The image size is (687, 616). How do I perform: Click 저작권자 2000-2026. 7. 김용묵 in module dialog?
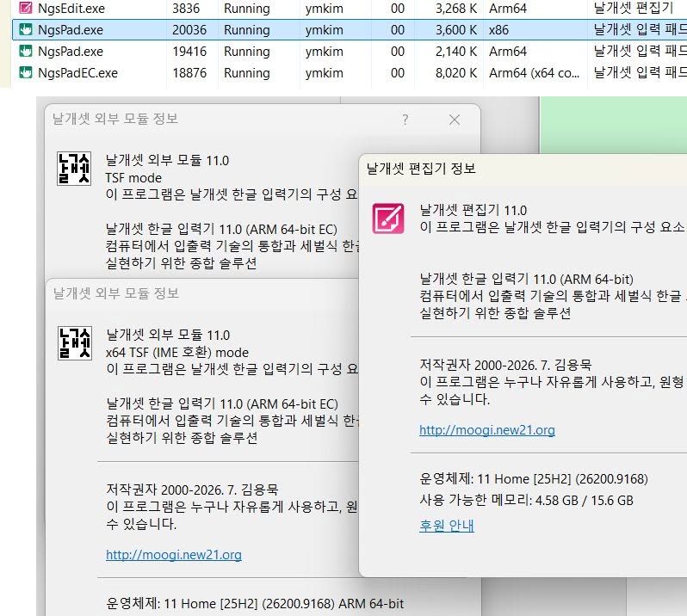pyautogui.click(x=192, y=489)
